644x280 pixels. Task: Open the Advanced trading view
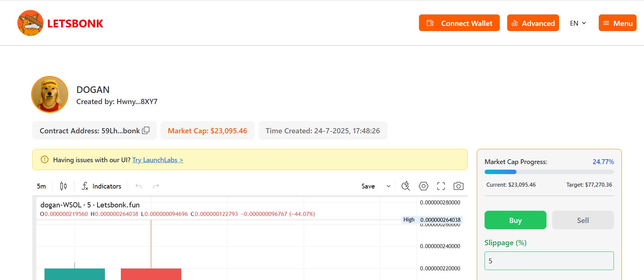pyautogui.click(x=533, y=23)
